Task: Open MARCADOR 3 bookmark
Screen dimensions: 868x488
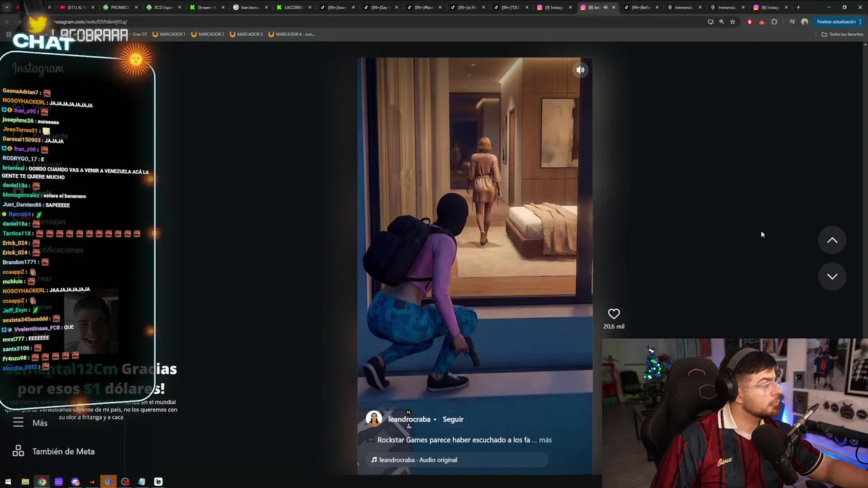Action: 246,34
